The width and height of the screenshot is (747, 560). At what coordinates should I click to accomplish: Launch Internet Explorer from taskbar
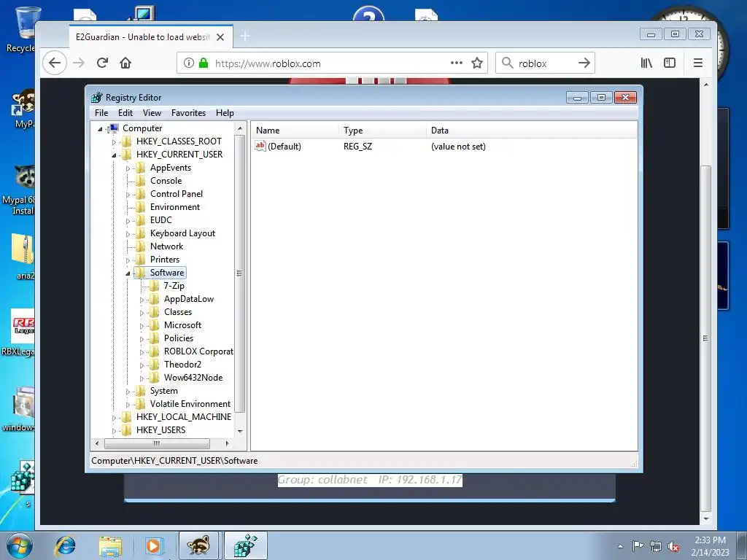coord(65,545)
